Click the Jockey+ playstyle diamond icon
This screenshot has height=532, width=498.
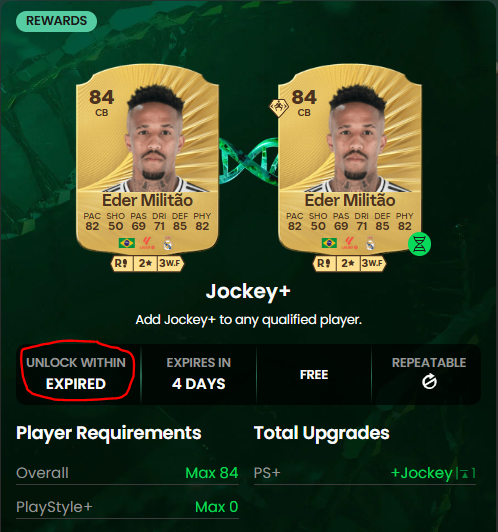pos(279,108)
